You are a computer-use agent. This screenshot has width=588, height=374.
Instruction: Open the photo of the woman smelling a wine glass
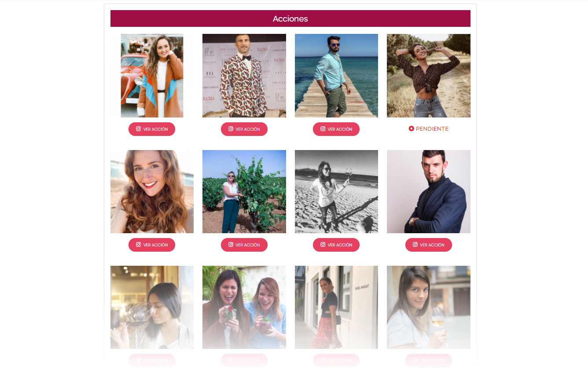(x=152, y=307)
